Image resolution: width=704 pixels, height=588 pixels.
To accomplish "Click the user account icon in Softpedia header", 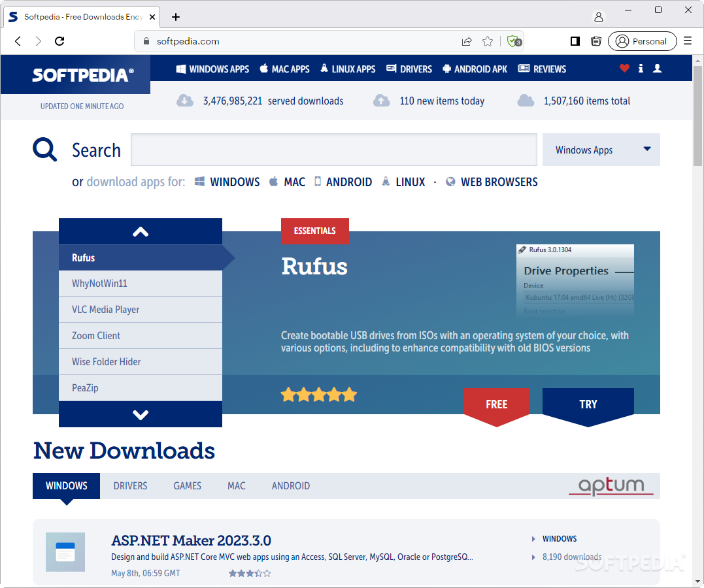I will point(657,68).
